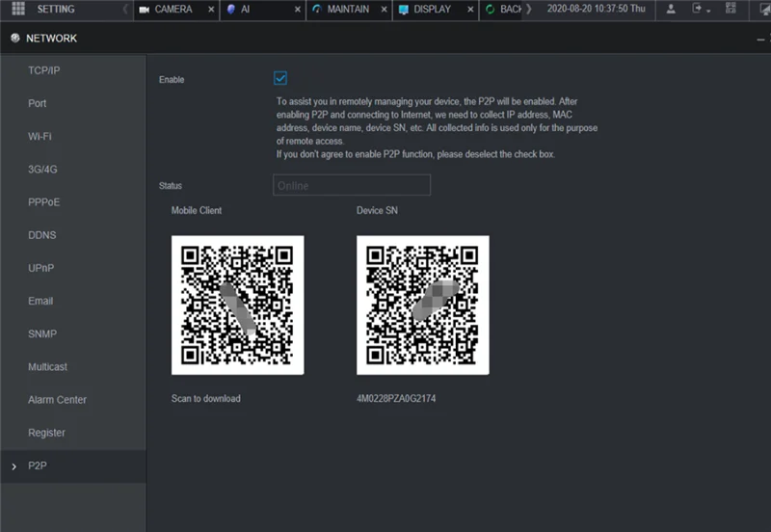The image size is (771, 532).
Task: Open the SETTING grid menu icon
Action: click(x=18, y=9)
